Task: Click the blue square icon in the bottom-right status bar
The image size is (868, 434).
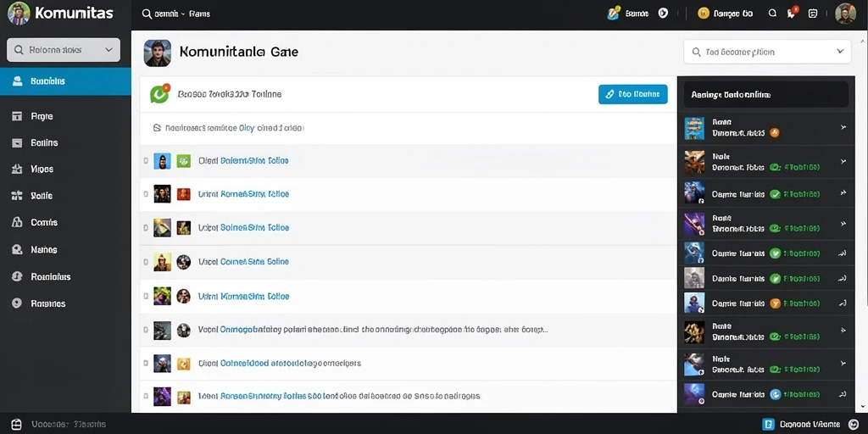Action: coord(768,424)
